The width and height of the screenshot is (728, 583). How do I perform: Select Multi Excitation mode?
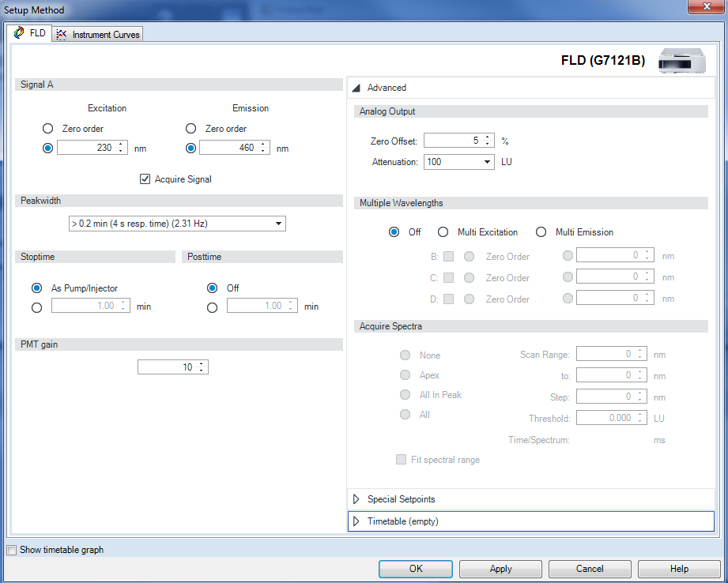(x=443, y=231)
